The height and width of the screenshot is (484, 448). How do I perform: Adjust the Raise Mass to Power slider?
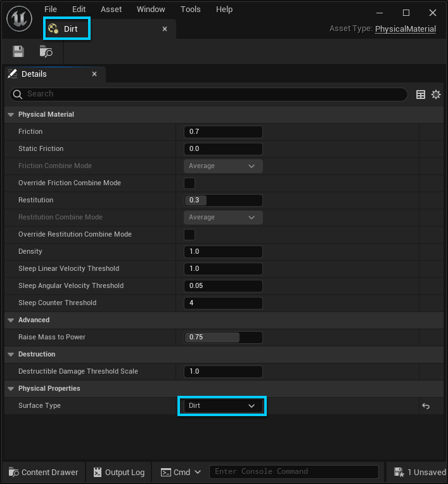[222, 337]
